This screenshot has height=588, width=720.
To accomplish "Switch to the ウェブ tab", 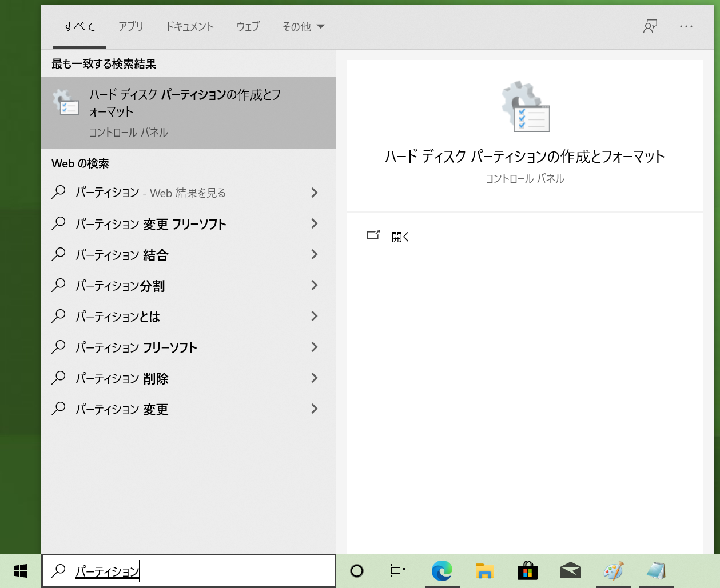I will point(248,26).
